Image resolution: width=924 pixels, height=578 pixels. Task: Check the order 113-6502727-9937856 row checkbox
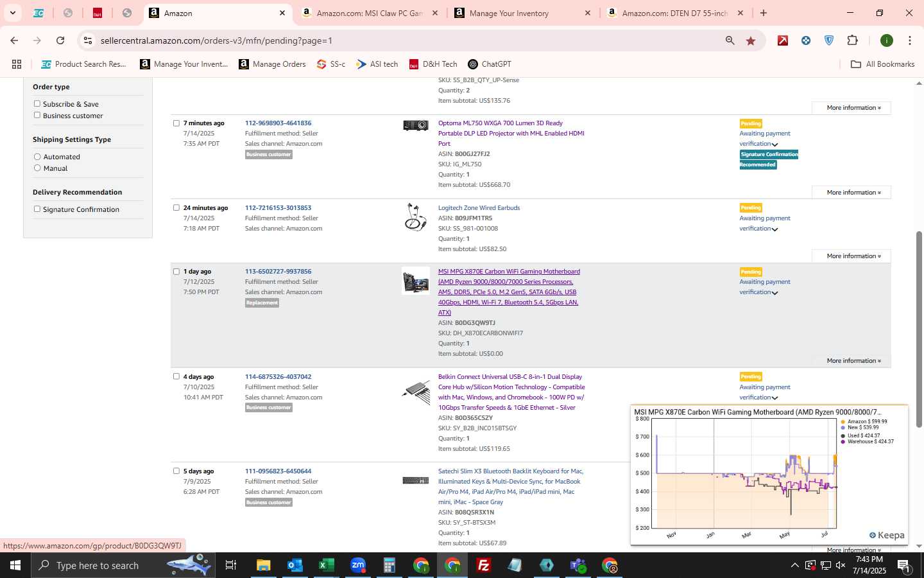[x=176, y=272]
